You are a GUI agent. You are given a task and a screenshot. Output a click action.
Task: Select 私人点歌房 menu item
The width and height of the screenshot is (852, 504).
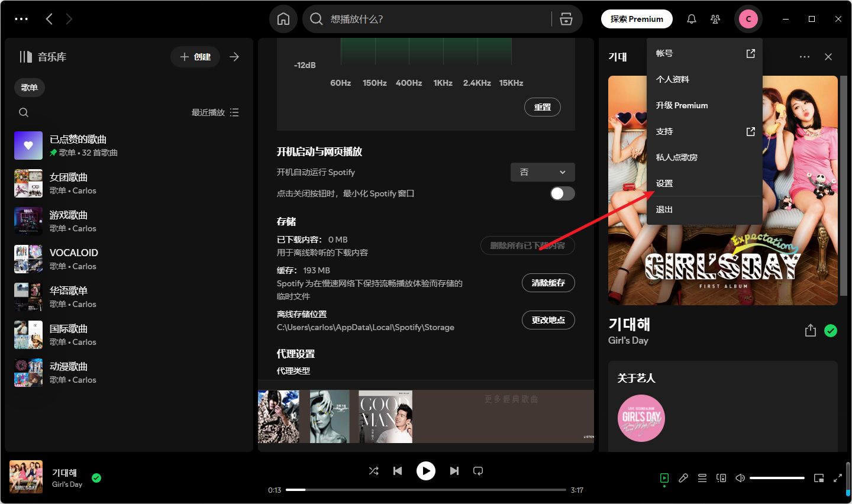(705, 157)
